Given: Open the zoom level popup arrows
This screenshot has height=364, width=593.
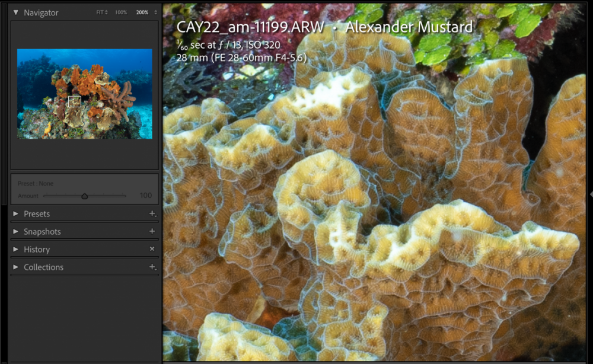Looking at the screenshot, I should tap(155, 12).
